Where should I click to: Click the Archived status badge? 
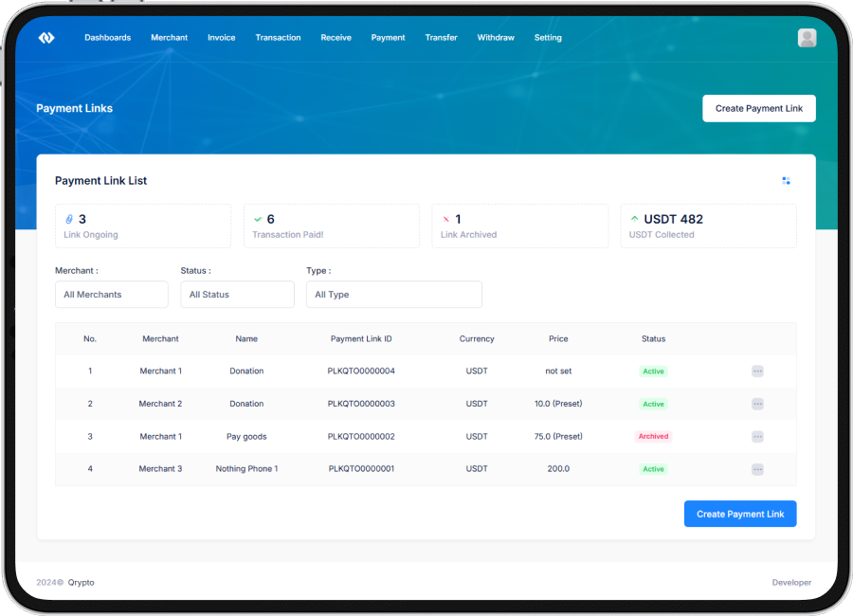tap(653, 437)
